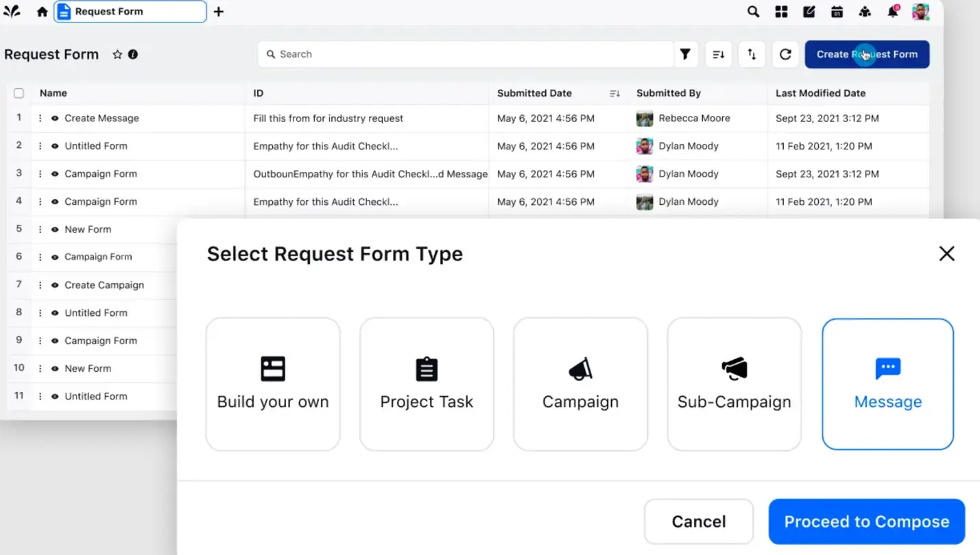Open row options for row 5 New Form
This screenshot has width=980, height=555.
[x=40, y=230]
